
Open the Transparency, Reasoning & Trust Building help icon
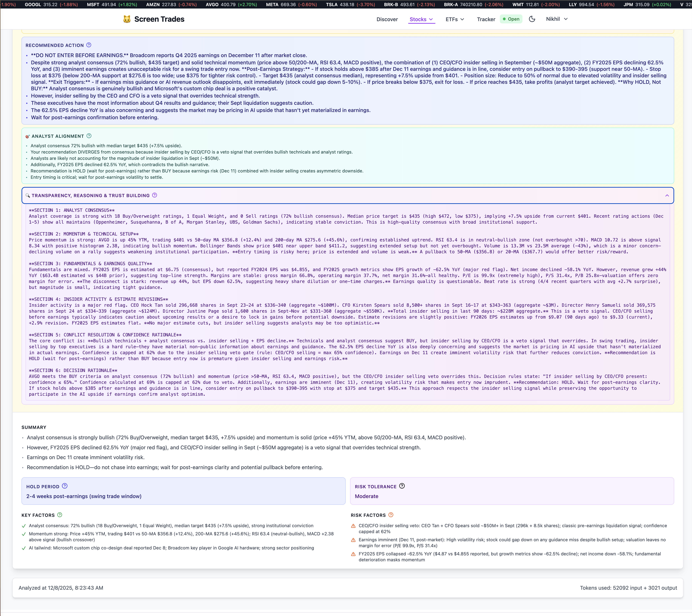[155, 195]
